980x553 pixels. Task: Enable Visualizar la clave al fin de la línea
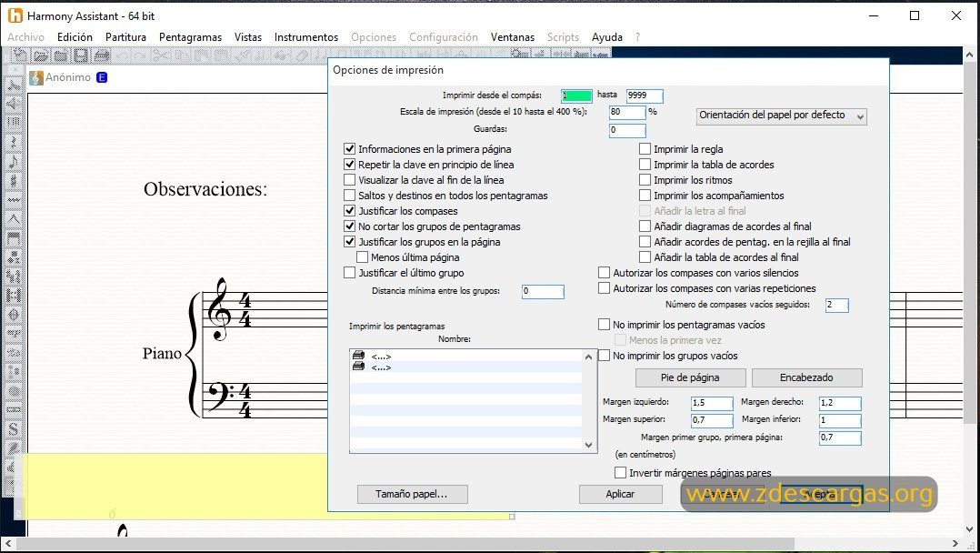click(x=349, y=179)
